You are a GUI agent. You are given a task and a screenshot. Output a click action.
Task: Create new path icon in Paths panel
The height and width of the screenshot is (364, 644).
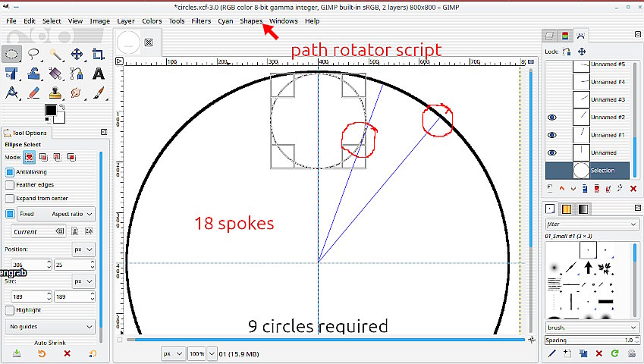click(550, 188)
